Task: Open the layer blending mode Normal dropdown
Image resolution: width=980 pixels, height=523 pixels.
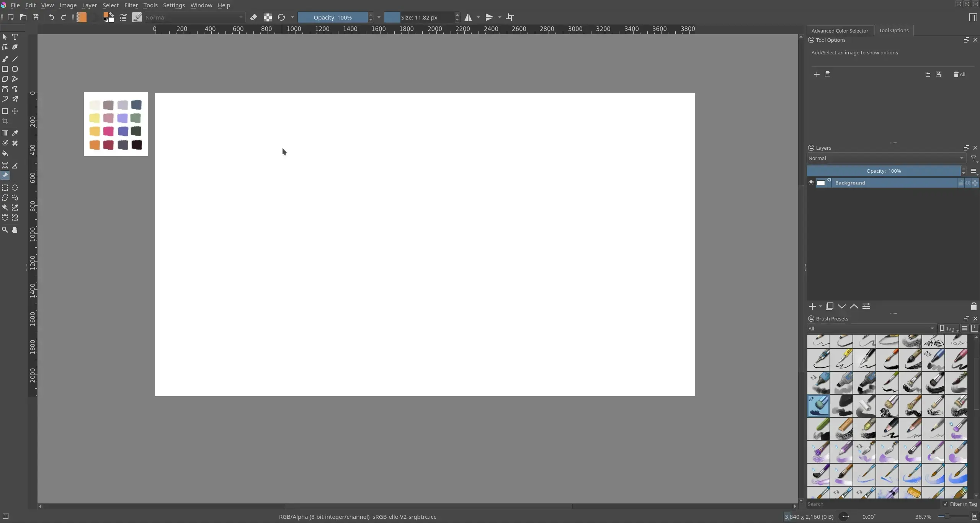Action: 886,158
